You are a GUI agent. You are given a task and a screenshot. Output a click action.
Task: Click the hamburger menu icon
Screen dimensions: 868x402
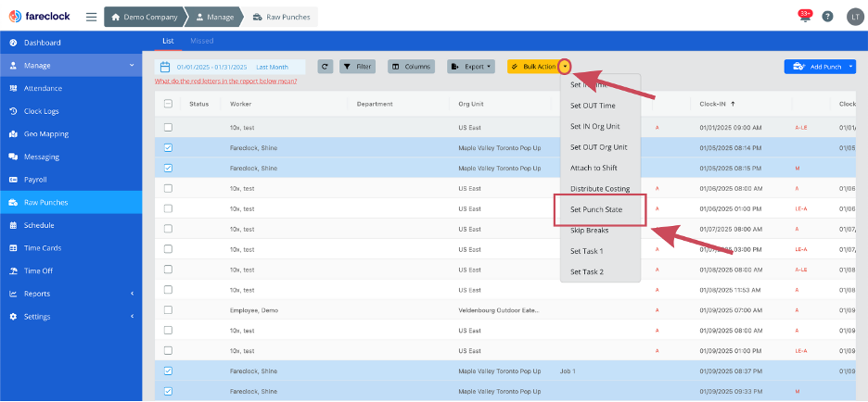(91, 17)
